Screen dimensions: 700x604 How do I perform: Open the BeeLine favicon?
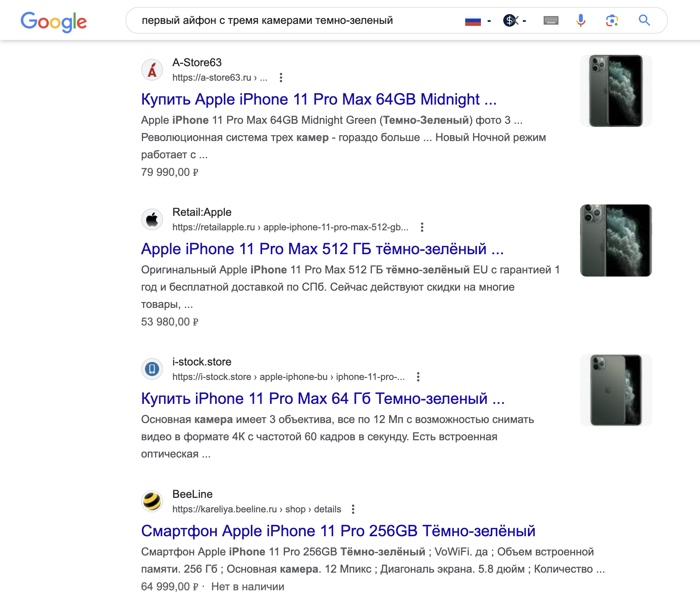pos(152,501)
